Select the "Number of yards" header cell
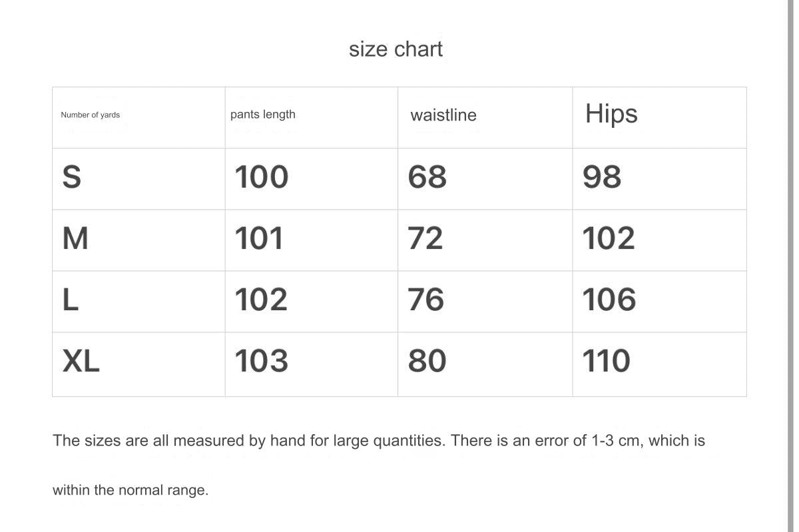 pyautogui.click(x=91, y=115)
